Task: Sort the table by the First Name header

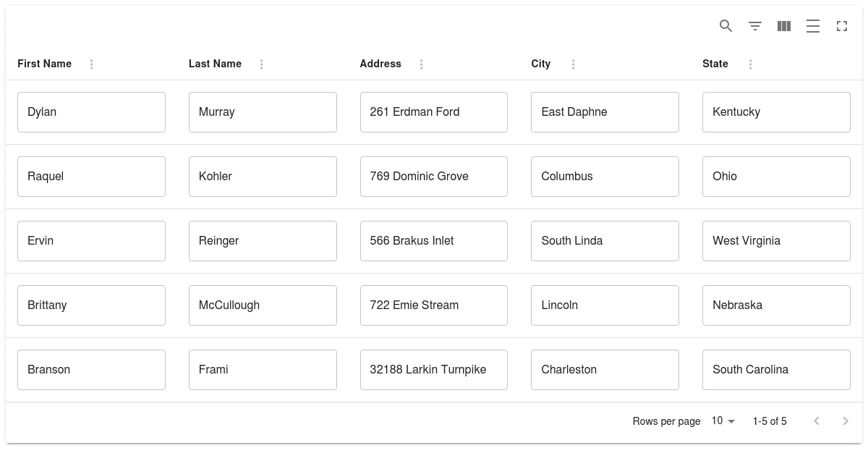Action: (44, 64)
